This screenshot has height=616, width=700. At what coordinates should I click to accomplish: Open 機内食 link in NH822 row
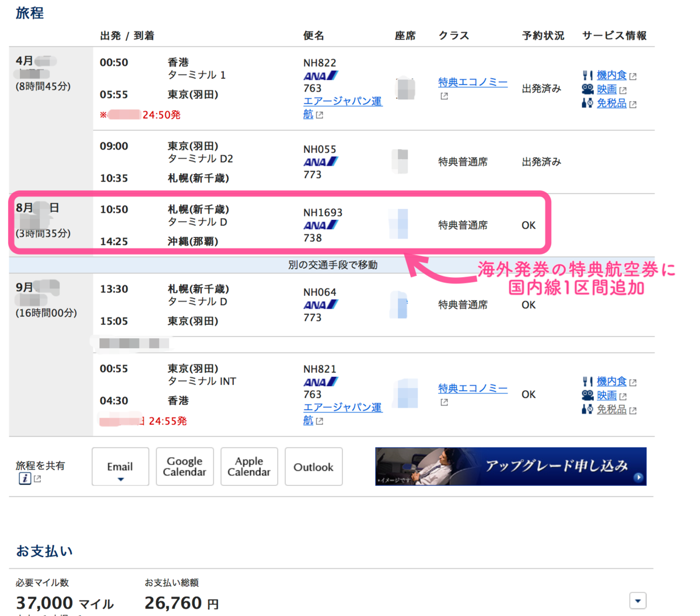611,75
